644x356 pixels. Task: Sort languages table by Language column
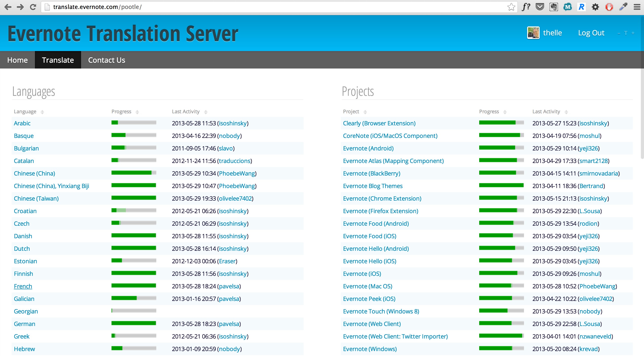tap(25, 112)
